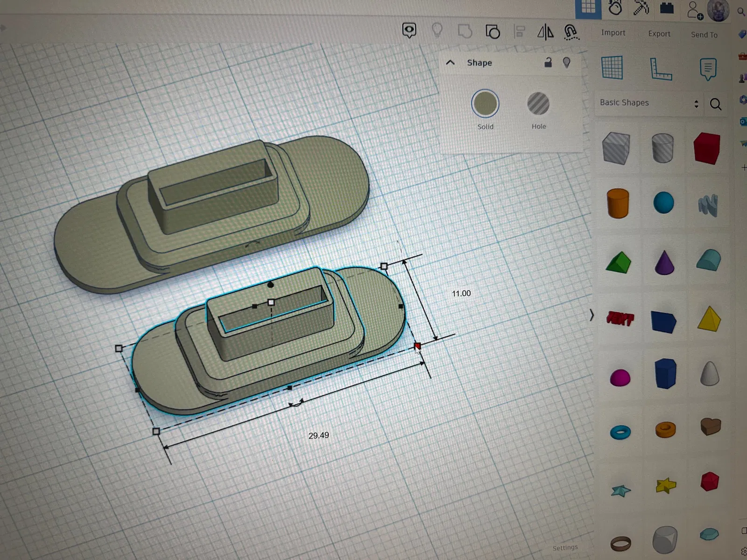The width and height of the screenshot is (747, 560).
Task: Open the bricks view
Action: tap(667, 8)
